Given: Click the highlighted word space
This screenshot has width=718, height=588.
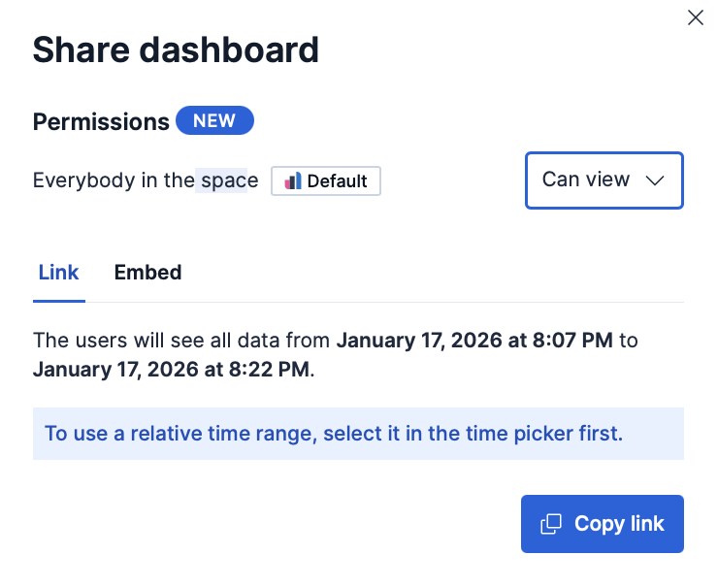Looking at the screenshot, I should tap(230, 180).
